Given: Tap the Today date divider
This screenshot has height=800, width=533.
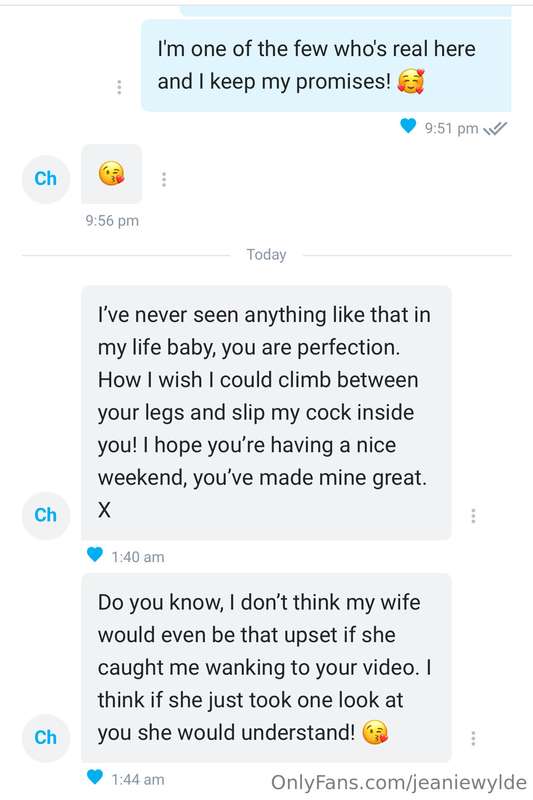Looking at the screenshot, I should [266, 255].
